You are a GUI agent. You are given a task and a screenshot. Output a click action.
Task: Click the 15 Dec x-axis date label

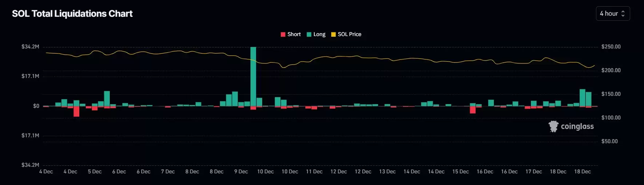[x=460, y=172]
